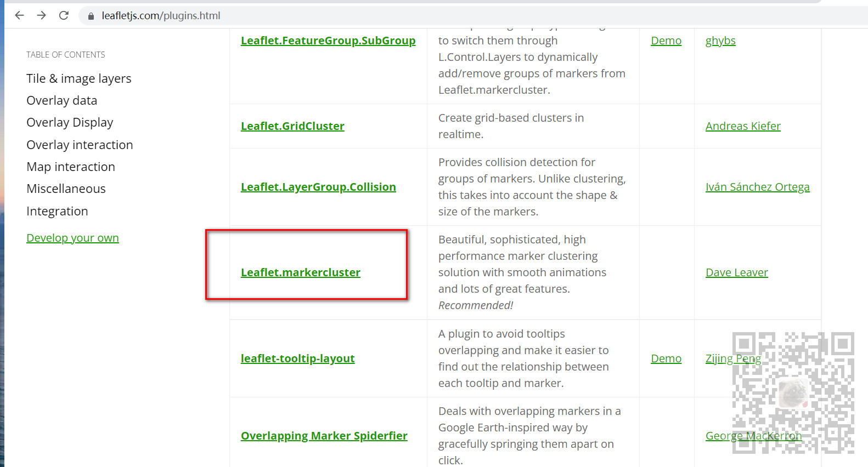Open the Demo link for Leaflet.FeatureGroup.SubGroup
This screenshot has width=868, height=467.
[x=666, y=41]
